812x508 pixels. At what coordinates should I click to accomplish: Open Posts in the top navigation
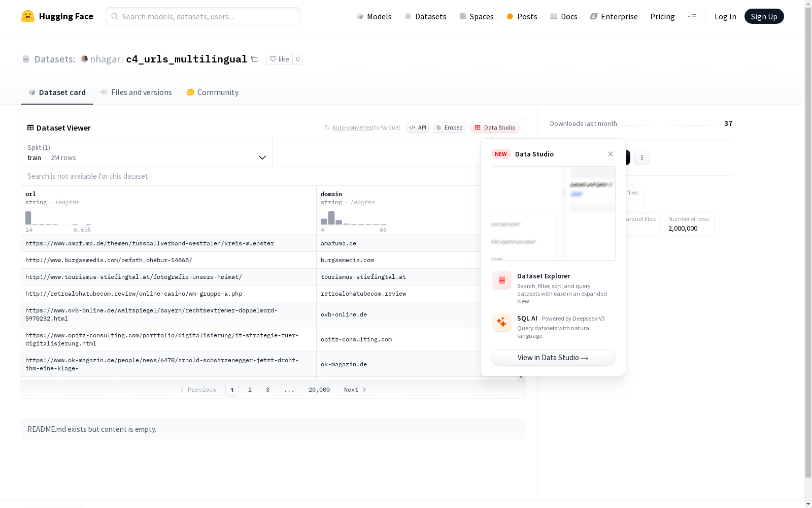pyautogui.click(x=522, y=16)
